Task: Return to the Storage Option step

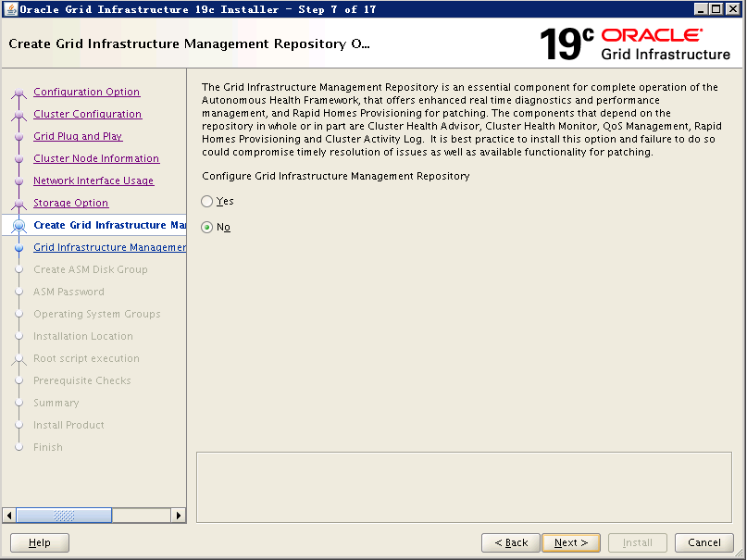Action: point(71,203)
